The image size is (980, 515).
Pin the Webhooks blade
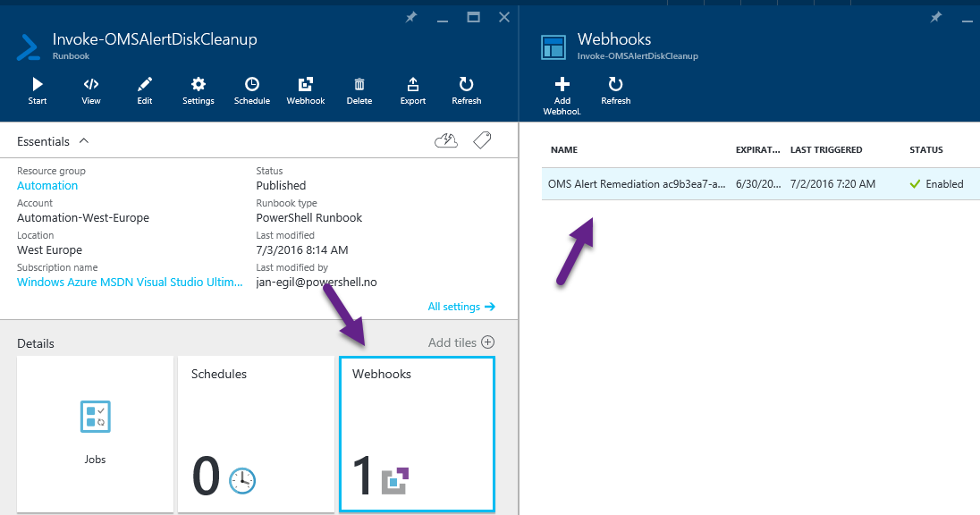(x=936, y=17)
